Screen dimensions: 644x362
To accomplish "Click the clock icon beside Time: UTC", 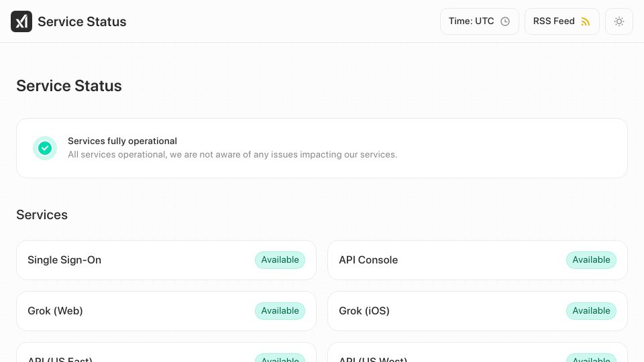I will (505, 21).
